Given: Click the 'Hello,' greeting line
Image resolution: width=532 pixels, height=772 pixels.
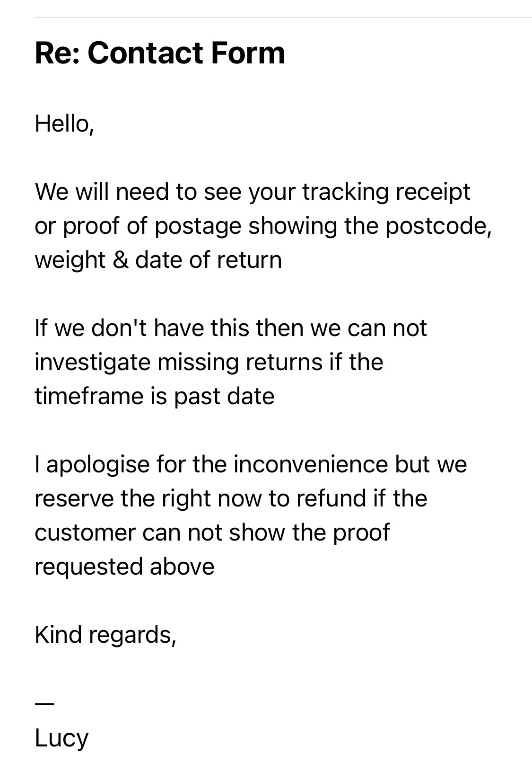Looking at the screenshot, I should 64,124.
